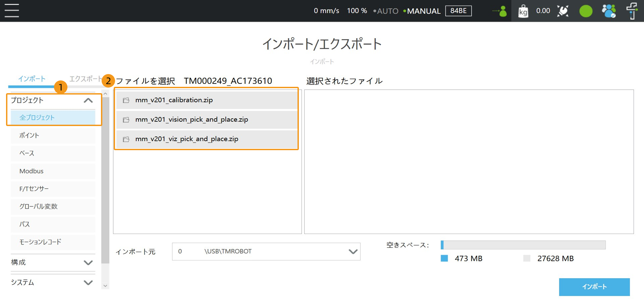The width and height of the screenshot is (644, 299).
Task: Click the kg payload weight icon
Action: click(x=523, y=11)
